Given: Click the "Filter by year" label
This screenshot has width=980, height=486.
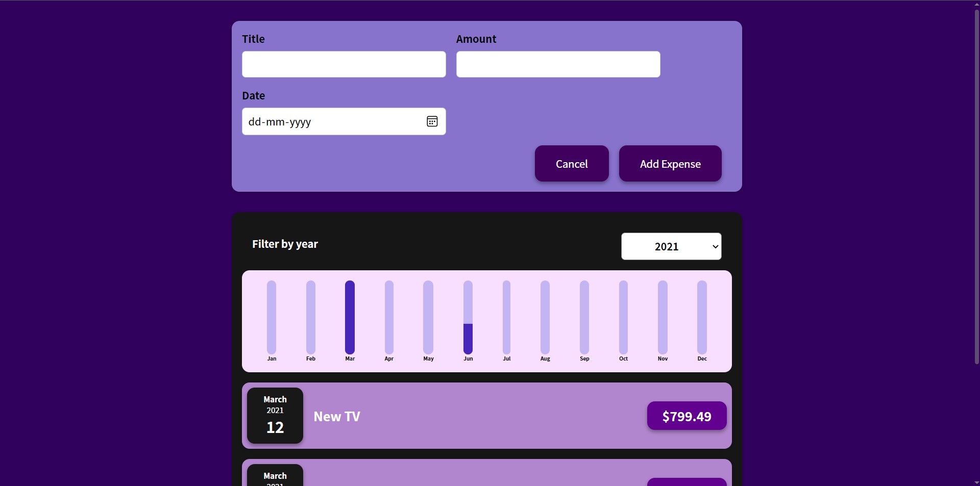Looking at the screenshot, I should coord(285,244).
